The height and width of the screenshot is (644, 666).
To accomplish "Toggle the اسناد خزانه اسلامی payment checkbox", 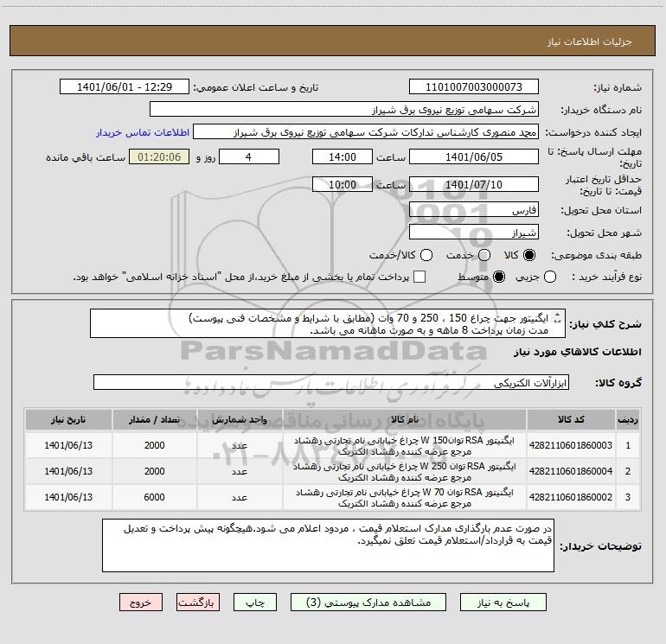I will [x=419, y=277].
